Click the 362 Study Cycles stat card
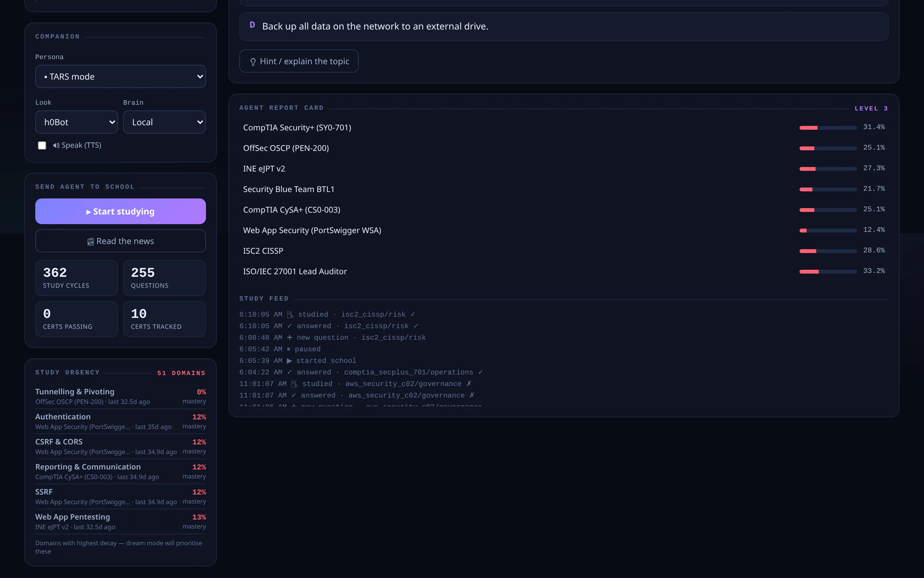Image resolution: width=924 pixels, height=578 pixels. [77, 278]
